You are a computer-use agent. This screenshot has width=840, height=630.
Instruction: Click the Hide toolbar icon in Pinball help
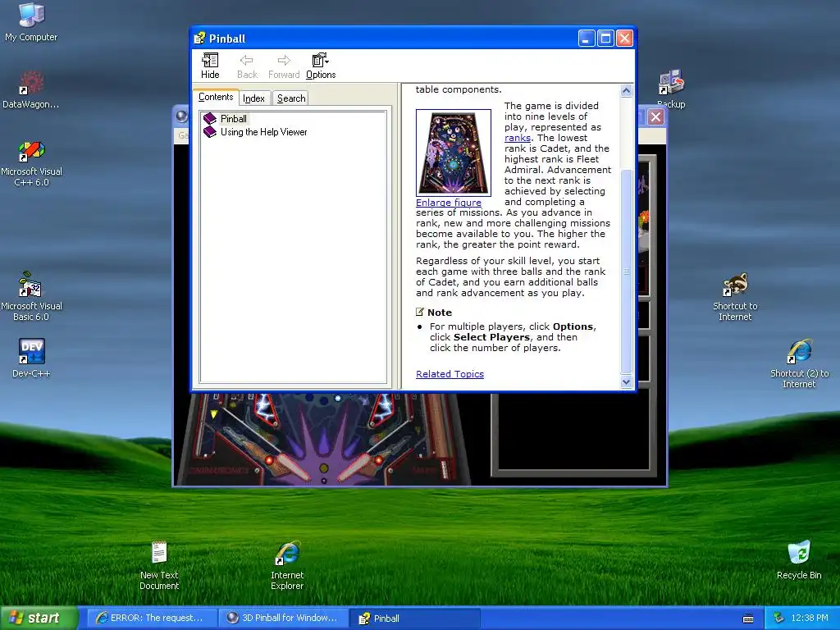(x=210, y=66)
